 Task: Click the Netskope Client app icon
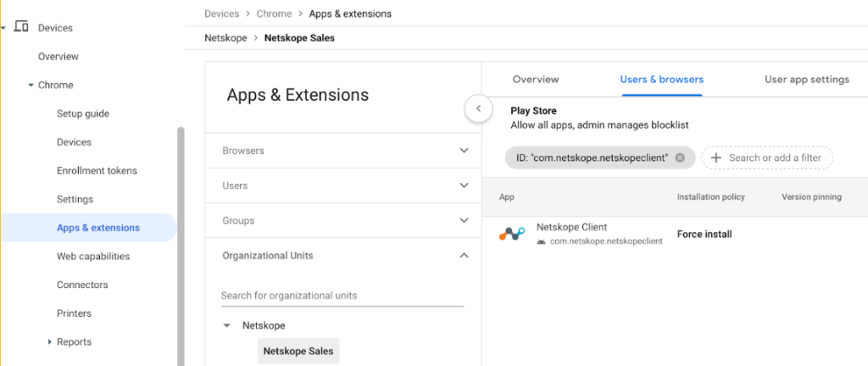(512, 234)
